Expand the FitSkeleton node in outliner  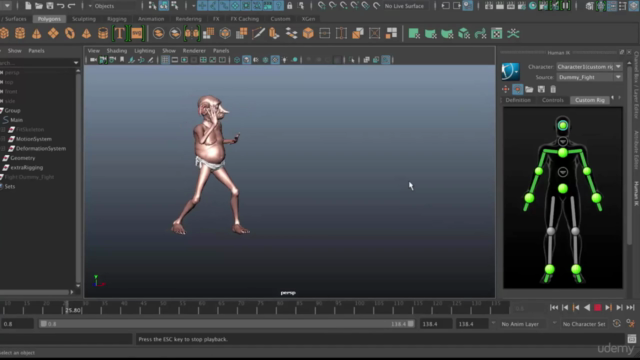pyautogui.click(x=3, y=130)
